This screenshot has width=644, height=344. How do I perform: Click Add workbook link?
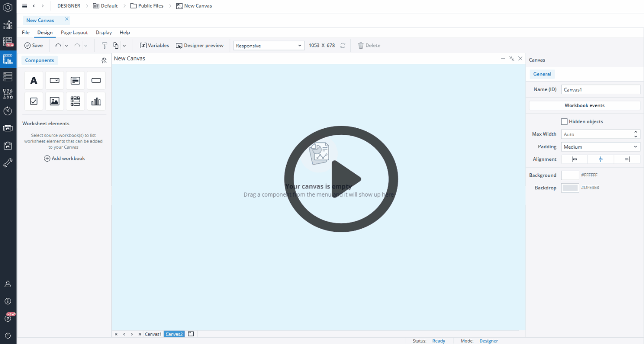point(64,159)
